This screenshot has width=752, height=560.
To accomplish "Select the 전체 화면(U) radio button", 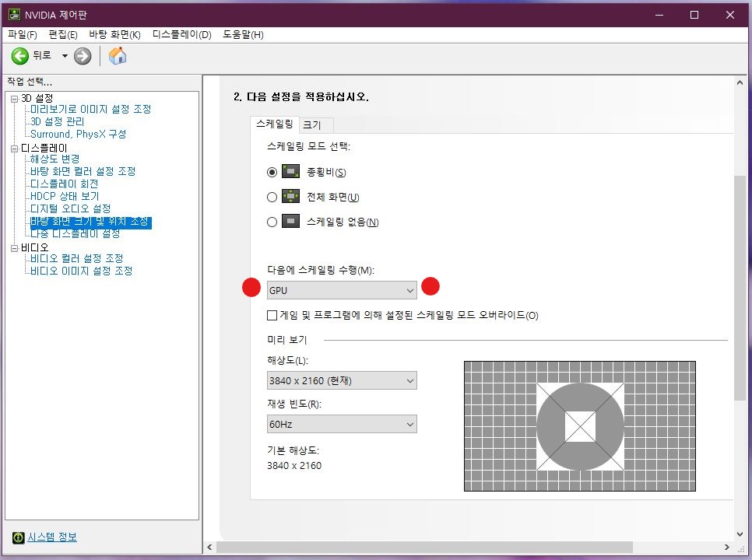I will click(x=272, y=197).
